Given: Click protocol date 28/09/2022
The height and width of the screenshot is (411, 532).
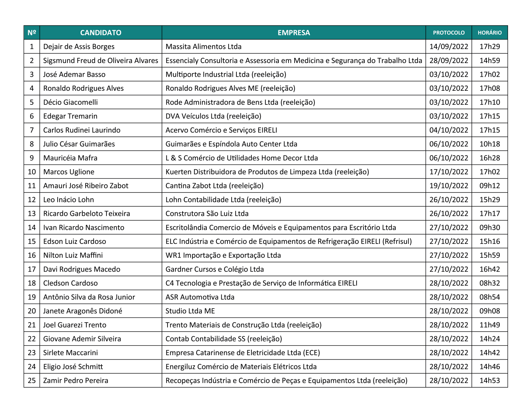Looking at the screenshot, I should 449,61.
